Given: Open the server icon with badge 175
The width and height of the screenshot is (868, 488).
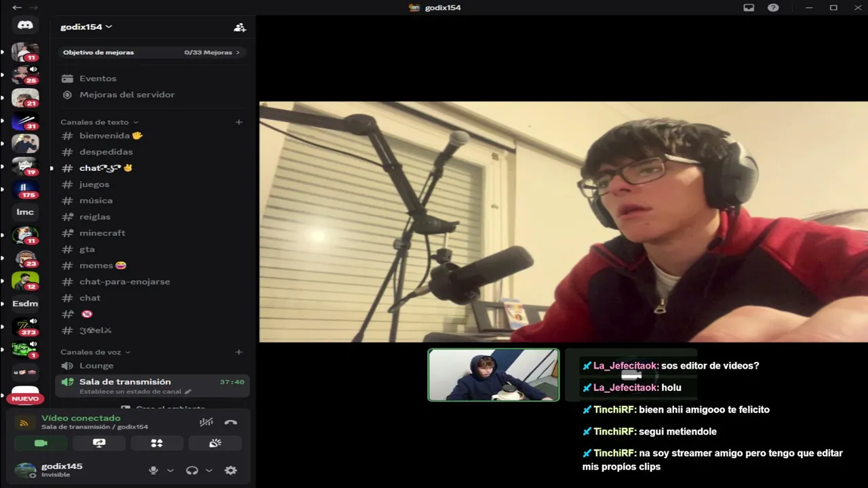Looking at the screenshot, I should [25, 189].
